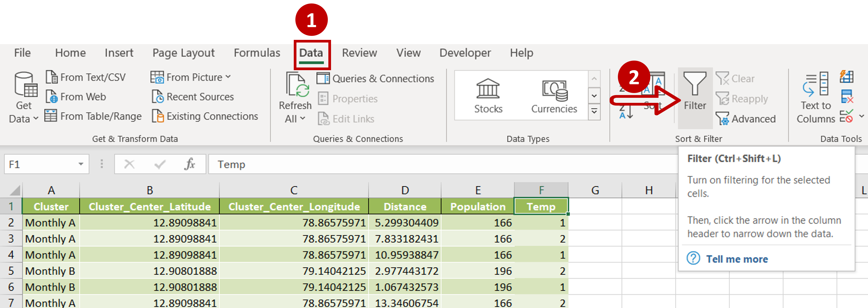Viewport: 868px width, 308px height.
Task: Open the Currencies data type
Action: (x=554, y=96)
